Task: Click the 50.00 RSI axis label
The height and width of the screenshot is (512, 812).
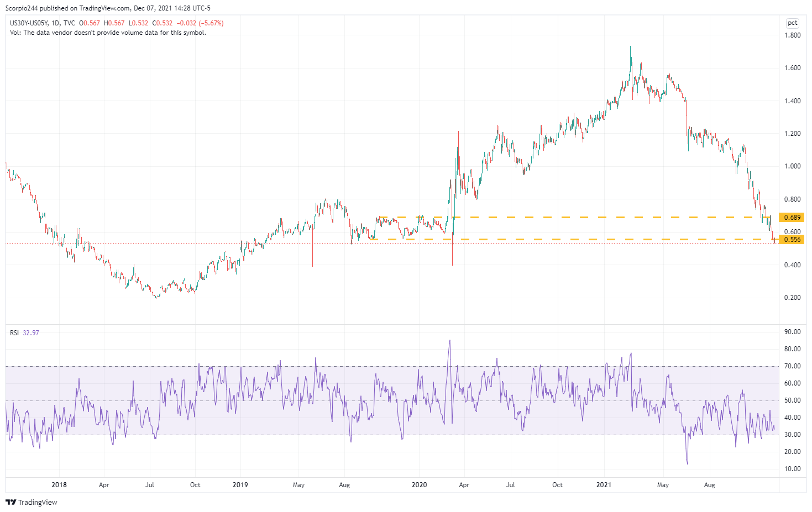Action: (x=792, y=400)
